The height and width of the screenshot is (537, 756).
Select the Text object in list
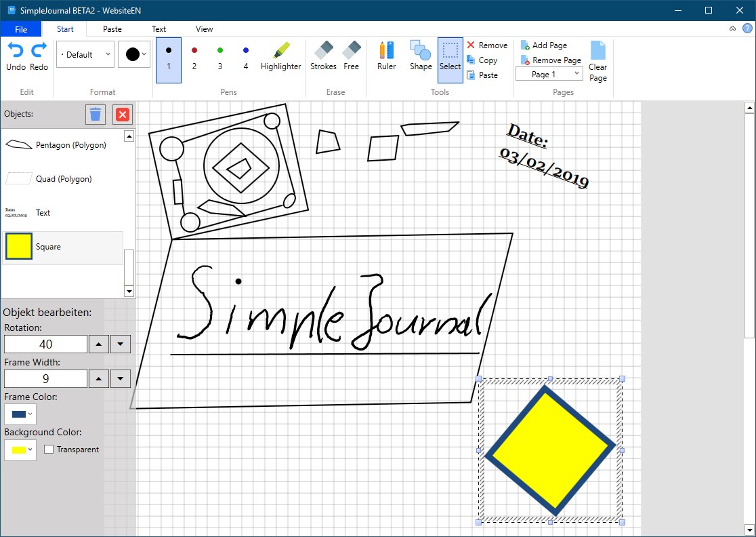(x=63, y=212)
